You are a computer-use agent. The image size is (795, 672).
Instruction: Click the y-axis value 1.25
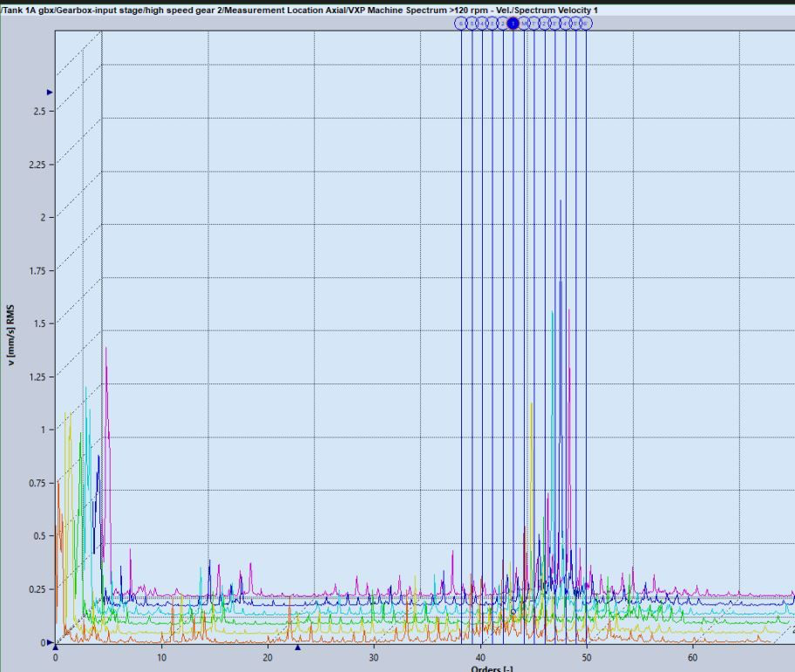click(x=37, y=377)
